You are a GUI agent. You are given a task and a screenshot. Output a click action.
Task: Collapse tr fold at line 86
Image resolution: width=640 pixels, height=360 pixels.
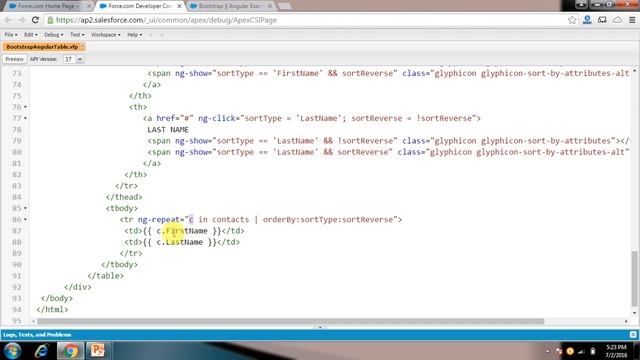tap(25, 220)
